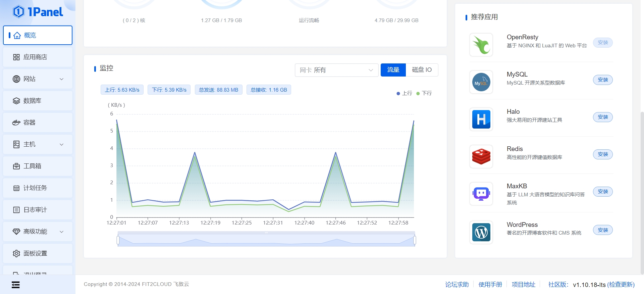Select the Halo app icon
Viewport: 644px width, 294px height.
[x=481, y=119]
